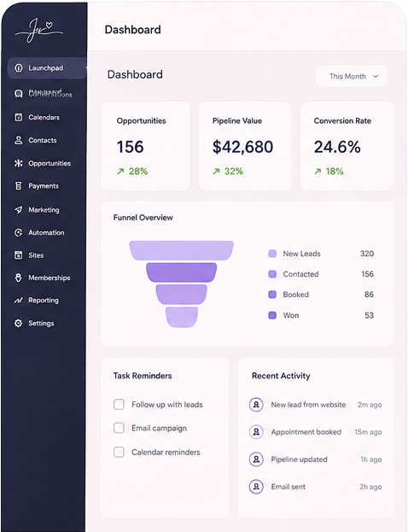Expand the This Month dropdown
408x532 pixels.
[x=352, y=76]
